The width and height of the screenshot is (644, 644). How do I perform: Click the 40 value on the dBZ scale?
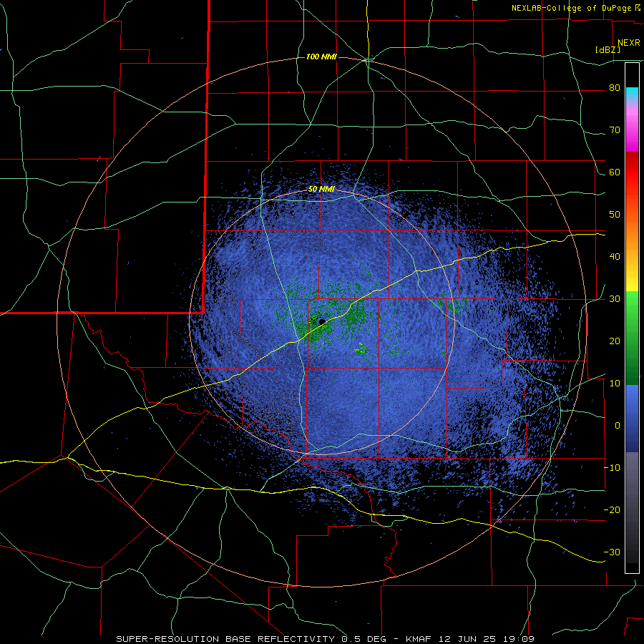coord(615,256)
